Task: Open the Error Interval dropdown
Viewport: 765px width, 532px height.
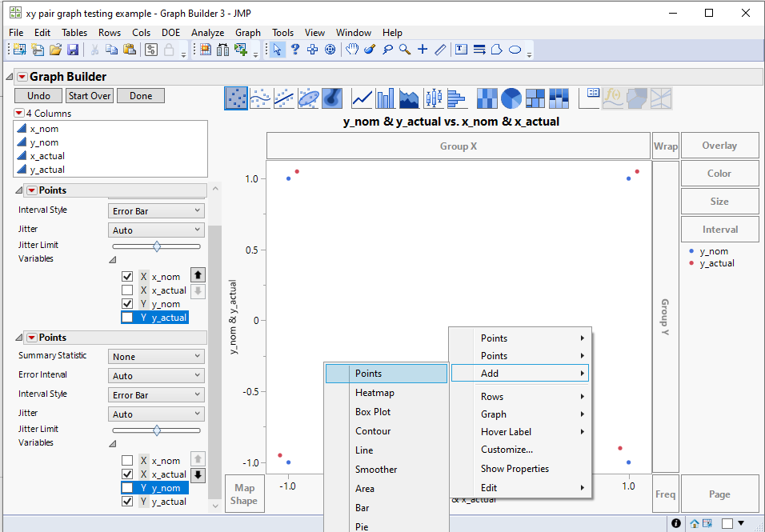Action: [x=156, y=376]
